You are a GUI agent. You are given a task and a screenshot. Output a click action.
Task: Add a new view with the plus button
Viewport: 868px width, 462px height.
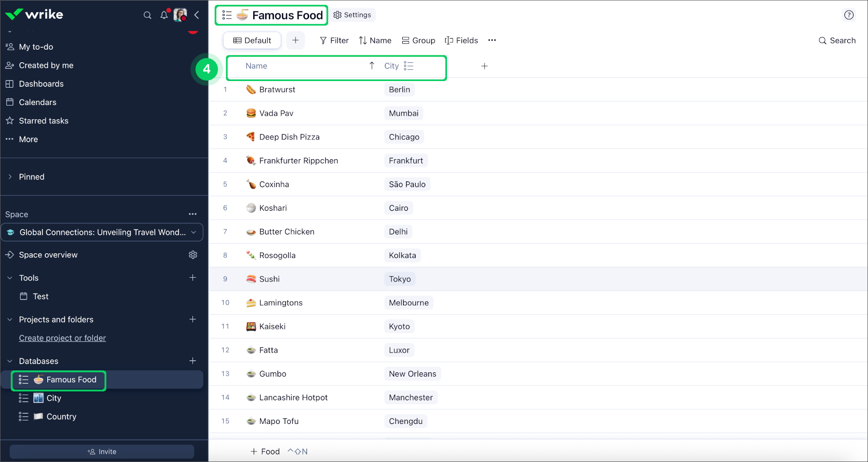click(296, 41)
